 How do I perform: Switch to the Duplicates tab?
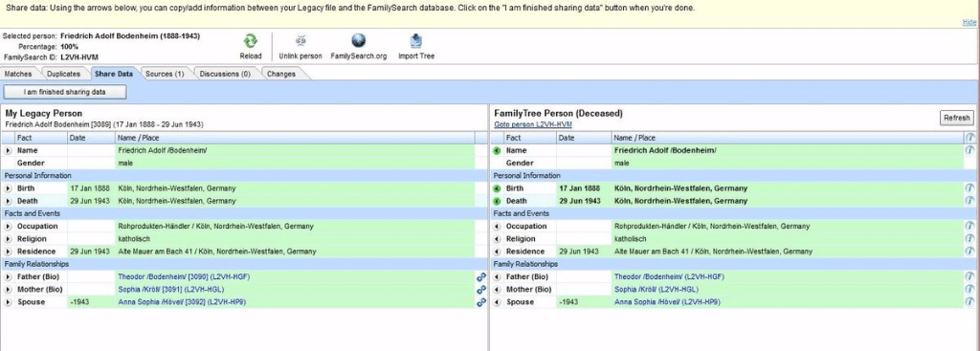click(64, 74)
